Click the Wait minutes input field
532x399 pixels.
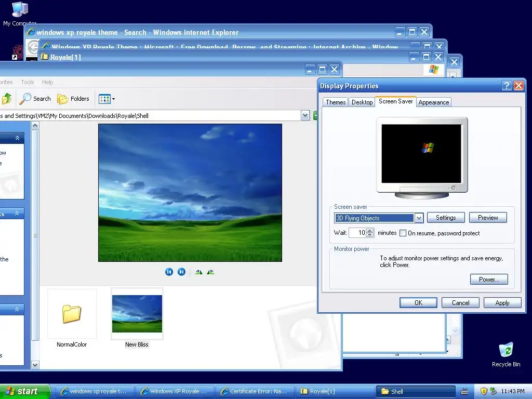pyautogui.click(x=357, y=233)
